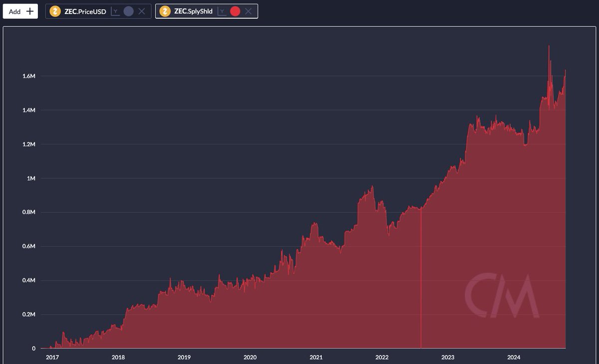Click the Zcash logo on ZEC.SplyShld chip
Image resolution: width=599 pixels, height=364 pixels.
pyautogui.click(x=164, y=10)
